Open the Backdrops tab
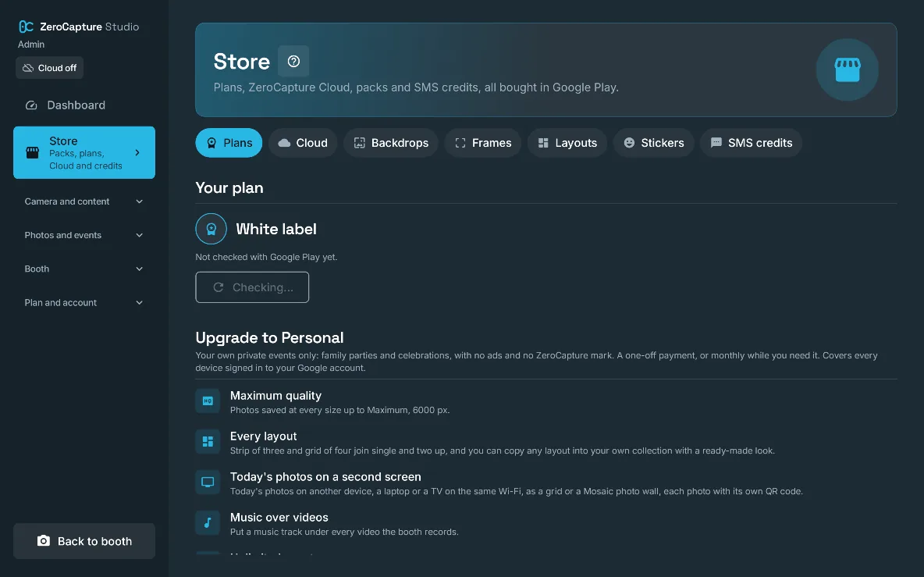 click(391, 143)
